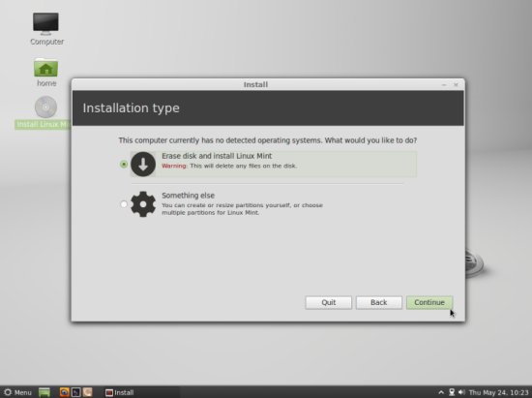Open the Menu button on the panel

pyautogui.click(x=18, y=392)
